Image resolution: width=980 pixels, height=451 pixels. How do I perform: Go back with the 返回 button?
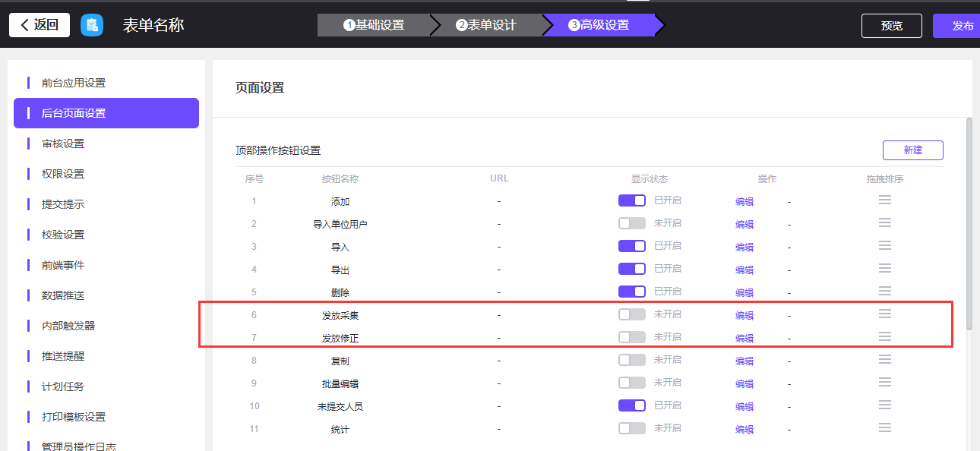(40, 25)
